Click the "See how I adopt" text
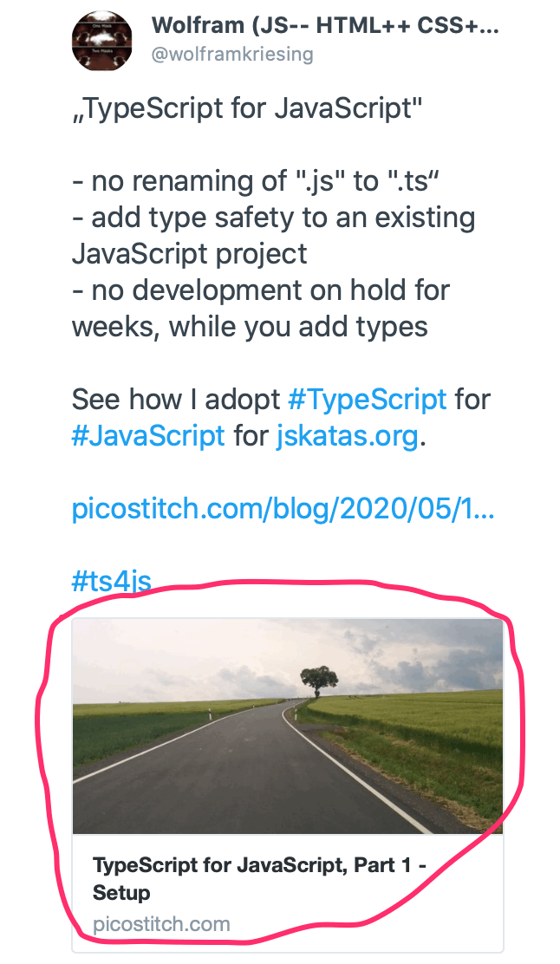Viewport: 560px width, 964px height. tap(176, 400)
